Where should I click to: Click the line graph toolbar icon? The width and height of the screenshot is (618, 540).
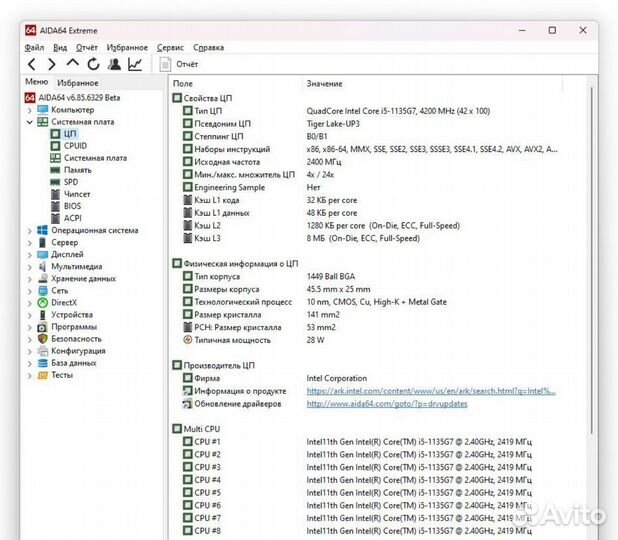pyautogui.click(x=135, y=64)
